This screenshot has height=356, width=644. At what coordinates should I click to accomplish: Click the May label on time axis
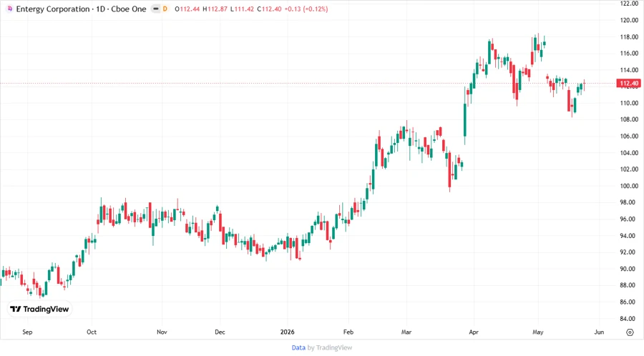pyautogui.click(x=537, y=332)
